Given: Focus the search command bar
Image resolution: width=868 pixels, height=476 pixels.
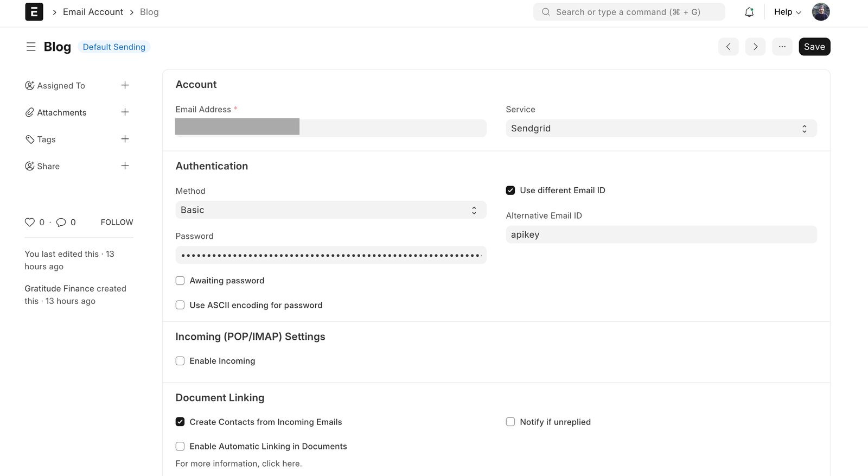Looking at the screenshot, I should coord(629,12).
